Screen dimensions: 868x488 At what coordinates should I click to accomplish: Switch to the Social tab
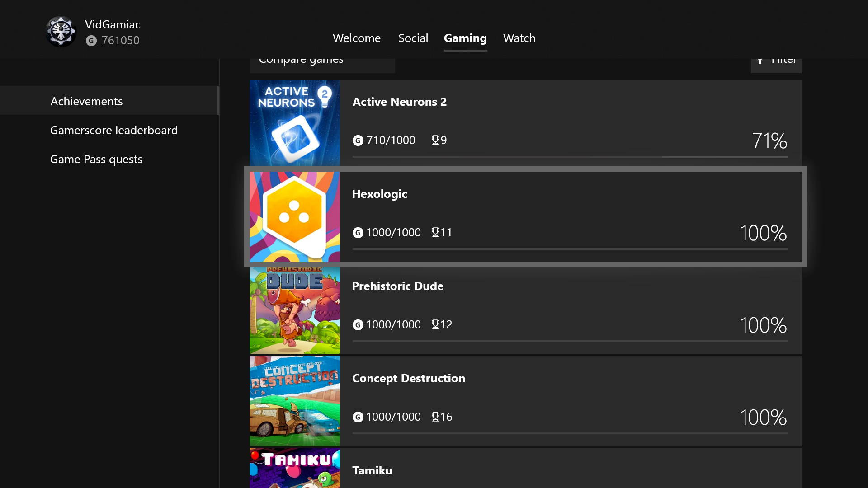413,38
